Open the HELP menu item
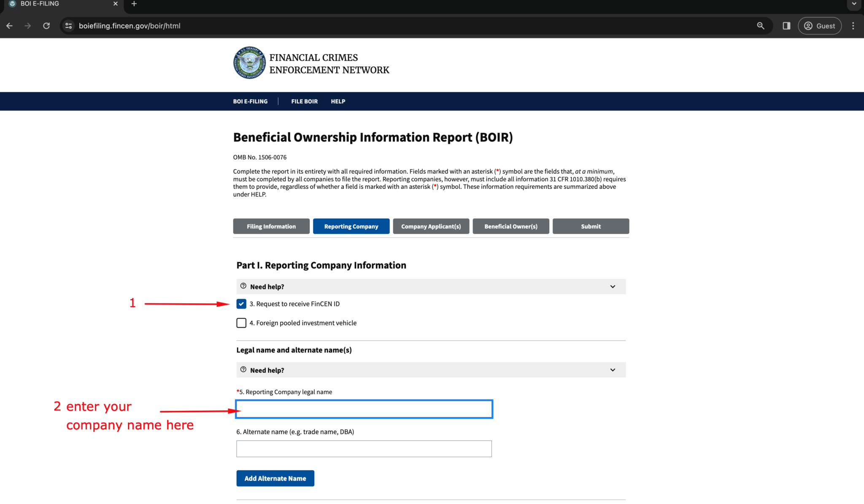 coord(338,101)
